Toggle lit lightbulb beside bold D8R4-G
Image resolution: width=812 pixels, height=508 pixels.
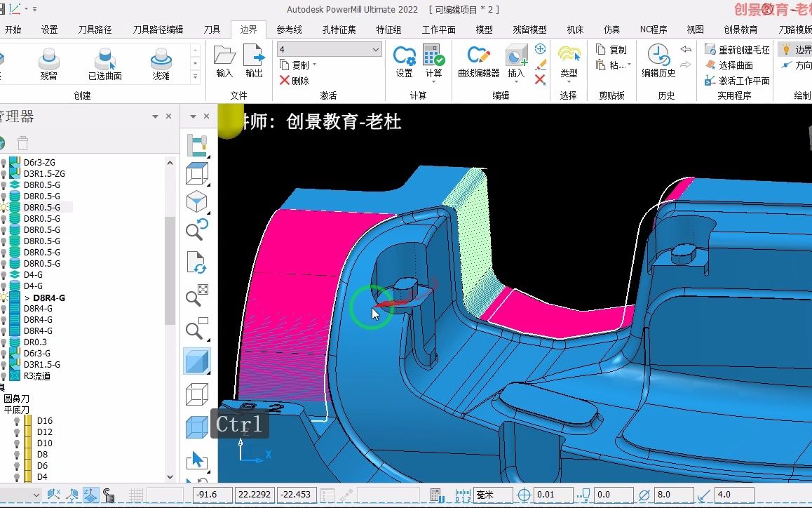(4, 298)
